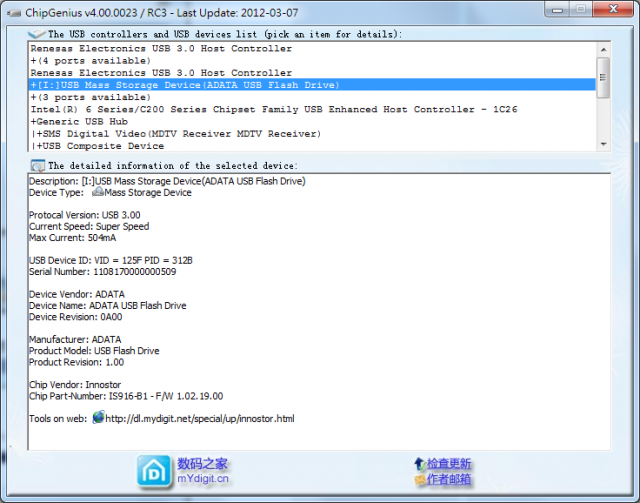Click the Mass Storage Device type icon
This screenshot has width=640, height=503.
[x=98, y=192]
